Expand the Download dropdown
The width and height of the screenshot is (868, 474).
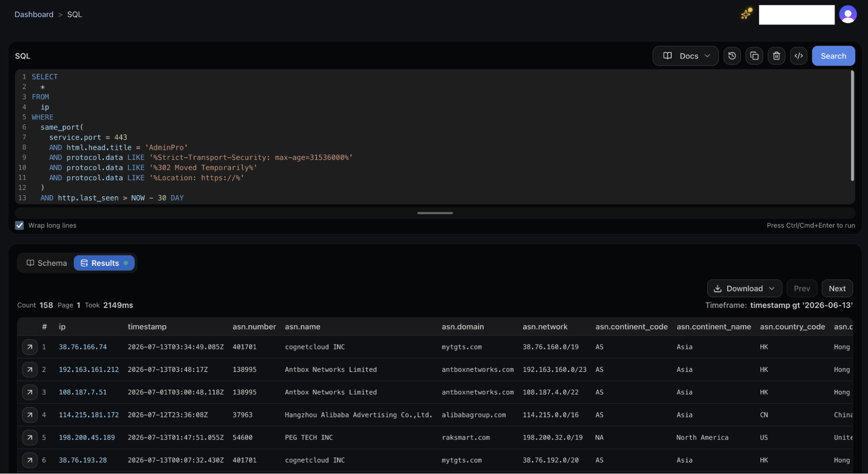745,288
